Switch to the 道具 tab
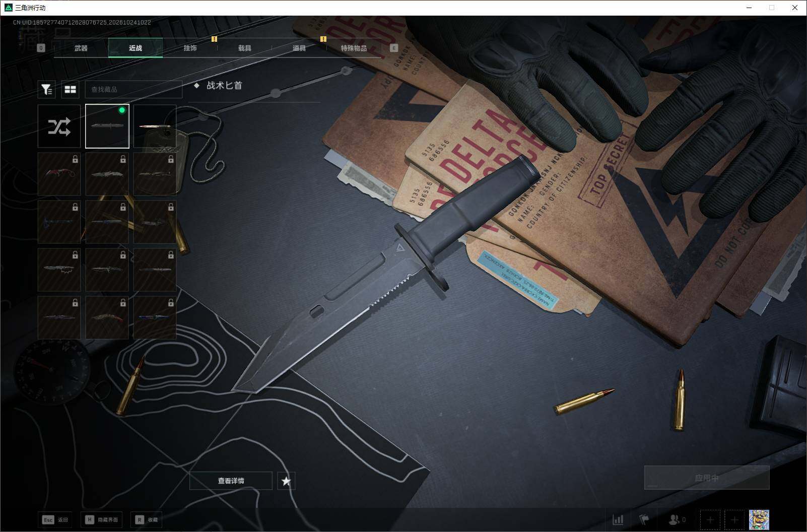807x532 pixels. point(299,48)
